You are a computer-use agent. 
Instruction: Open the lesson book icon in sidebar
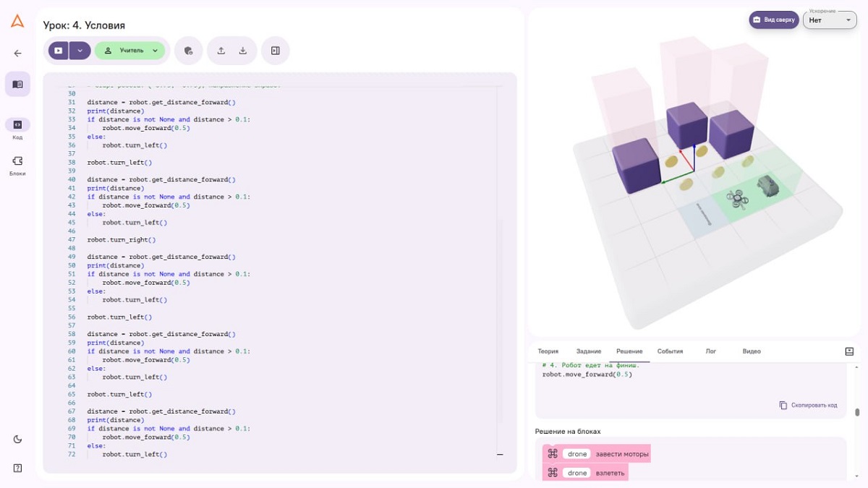17,84
